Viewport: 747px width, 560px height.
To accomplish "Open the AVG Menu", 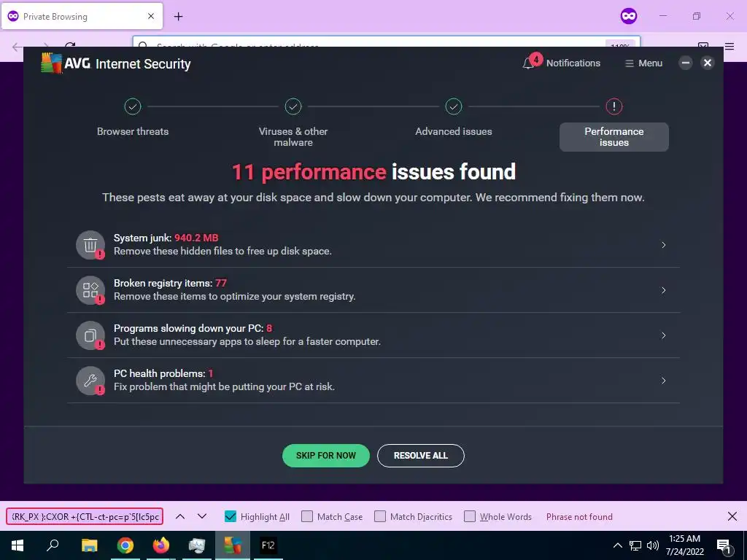I will coord(643,63).
